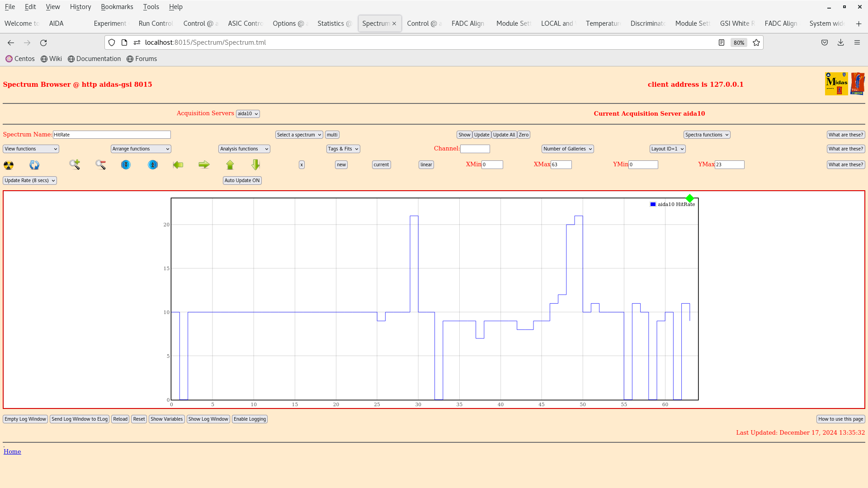Screen dimensions: 868x488
Task: Click the blue refresh arrows icon
Action: point(34,164)
